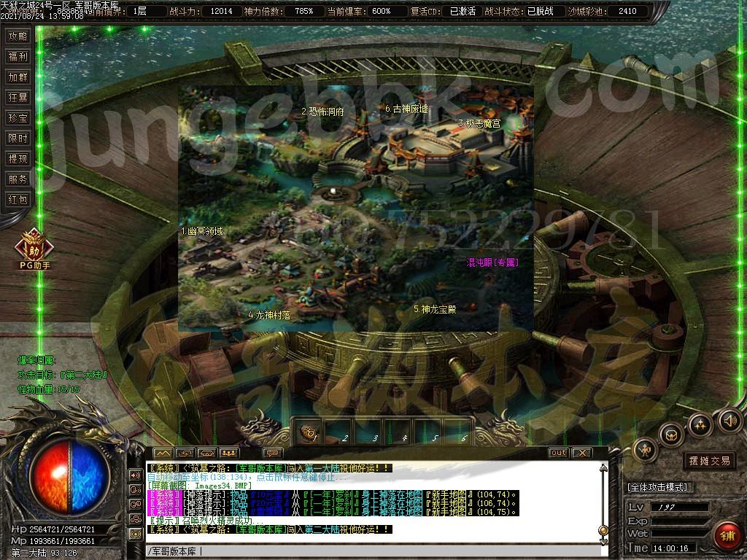The width and height of the screenshot is (747, 560).
Task: Toggle 全体攻击模式 attack mode
Action: [660, 487]
